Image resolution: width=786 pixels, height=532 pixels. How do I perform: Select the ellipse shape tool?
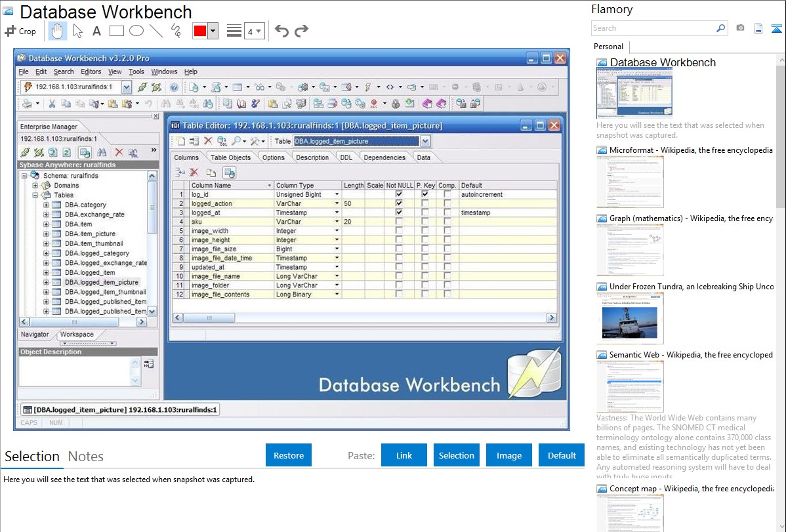136,31
